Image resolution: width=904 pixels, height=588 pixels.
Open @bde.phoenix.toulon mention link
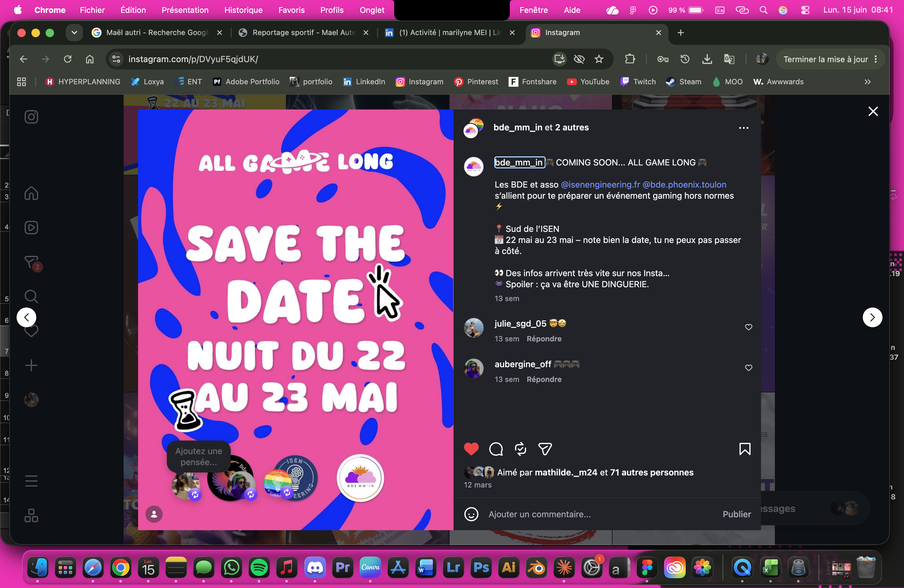point(684,185)
